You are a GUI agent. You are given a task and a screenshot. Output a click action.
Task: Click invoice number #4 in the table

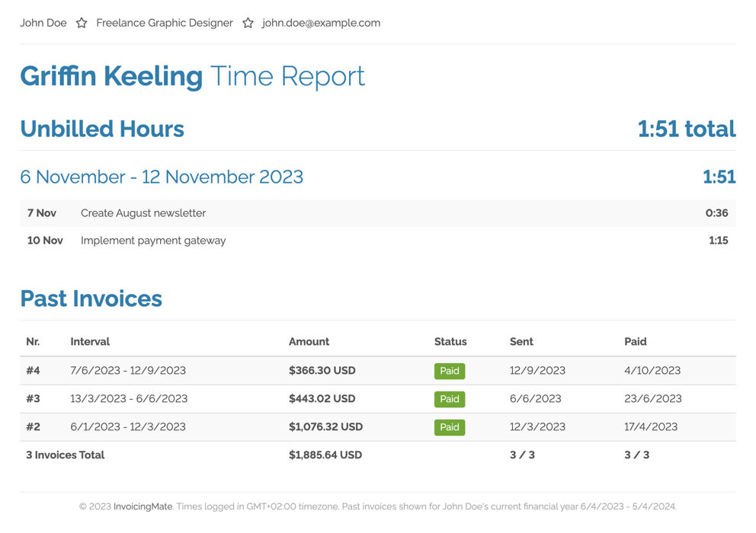click(x=34, y=371)
